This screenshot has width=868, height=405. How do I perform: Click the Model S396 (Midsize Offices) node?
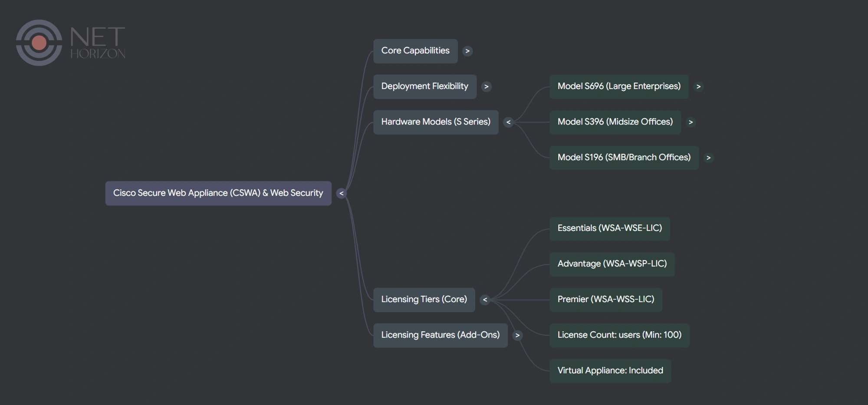point(615,122)
